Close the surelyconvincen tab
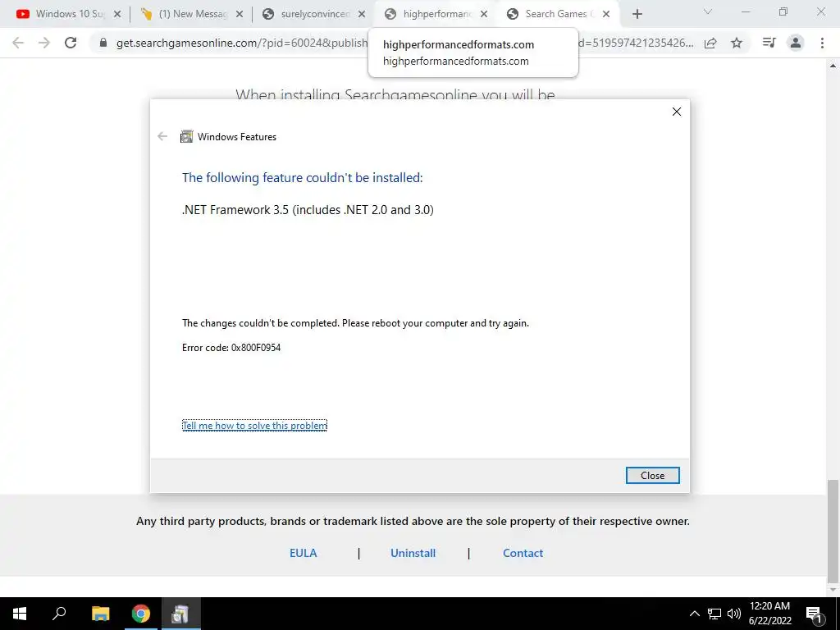This screenshot has width=840, height=630. click(x=362, y=14)
